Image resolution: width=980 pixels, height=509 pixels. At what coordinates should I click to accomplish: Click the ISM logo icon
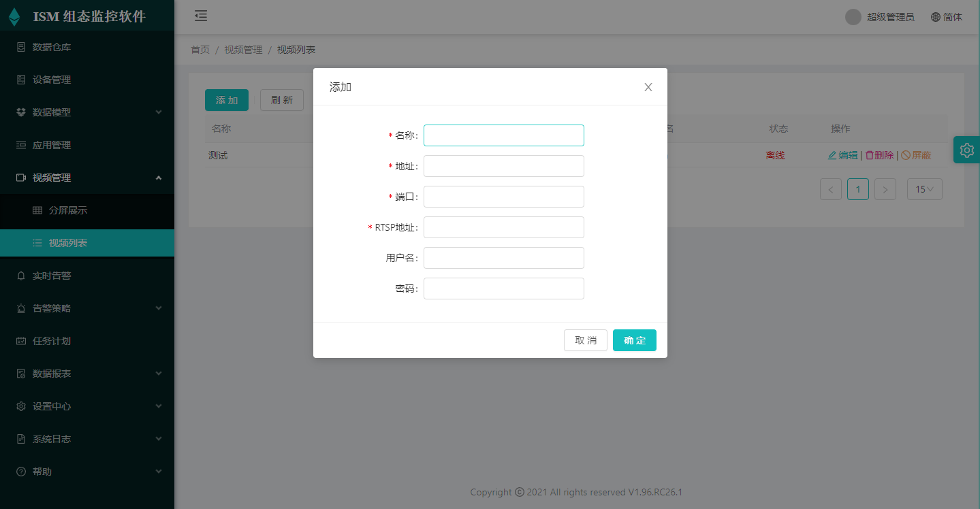pos(14,17)
